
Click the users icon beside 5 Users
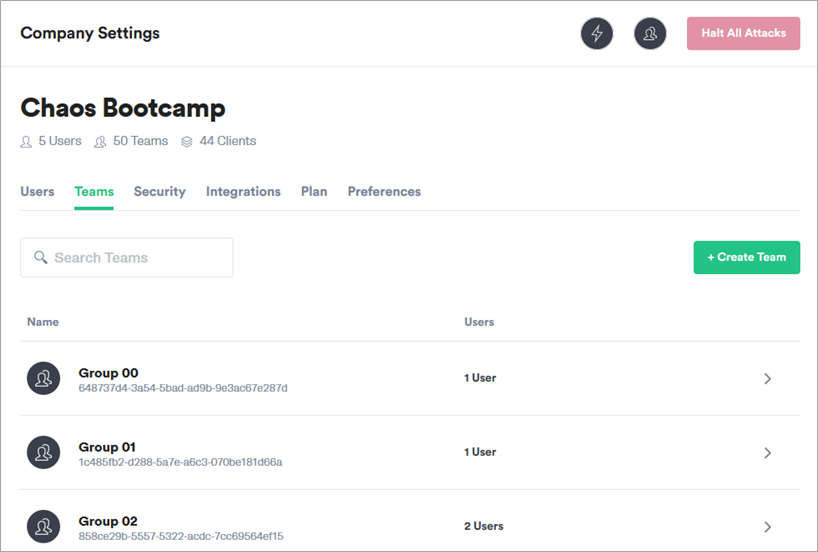[x=26, y=141]
